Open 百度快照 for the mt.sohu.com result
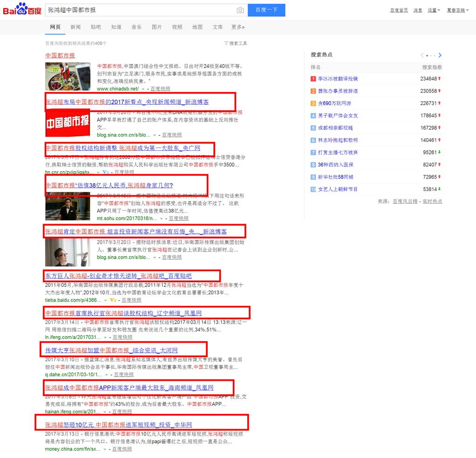The width and height of the screenshot is (476, 458). pyautogui.click(x=178, y=218)
